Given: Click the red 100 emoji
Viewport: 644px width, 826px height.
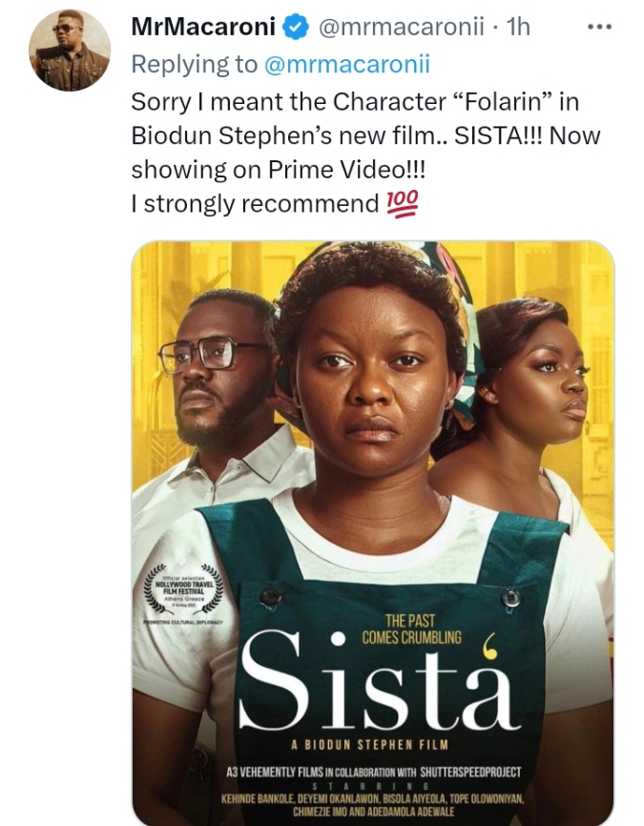Looking at the screenshot, I should click(x=401, y=204).
